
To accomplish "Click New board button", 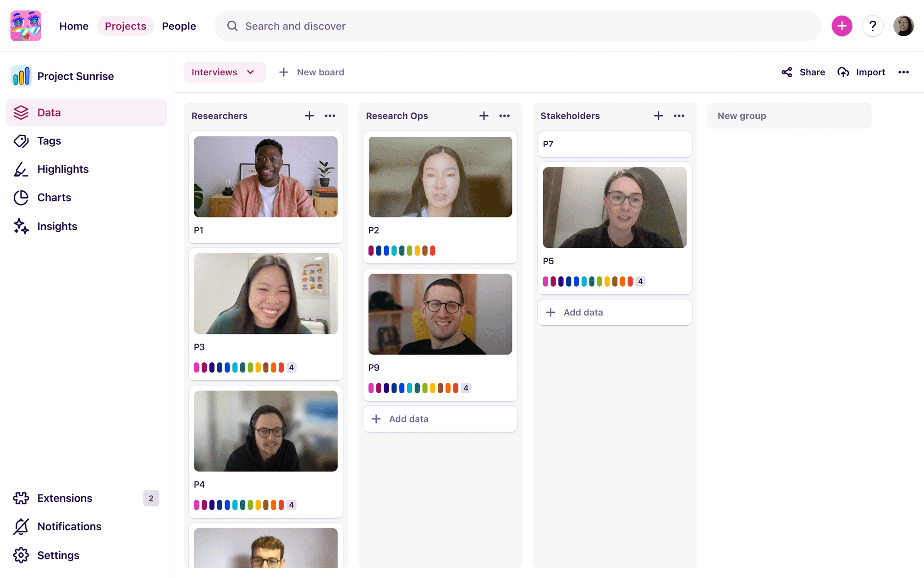I will (x=312, y=72).
